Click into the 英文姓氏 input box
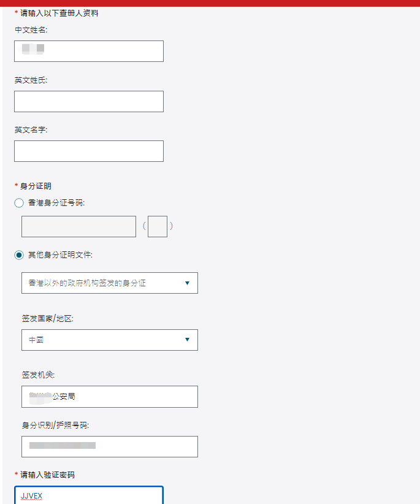 click(89, 102)
